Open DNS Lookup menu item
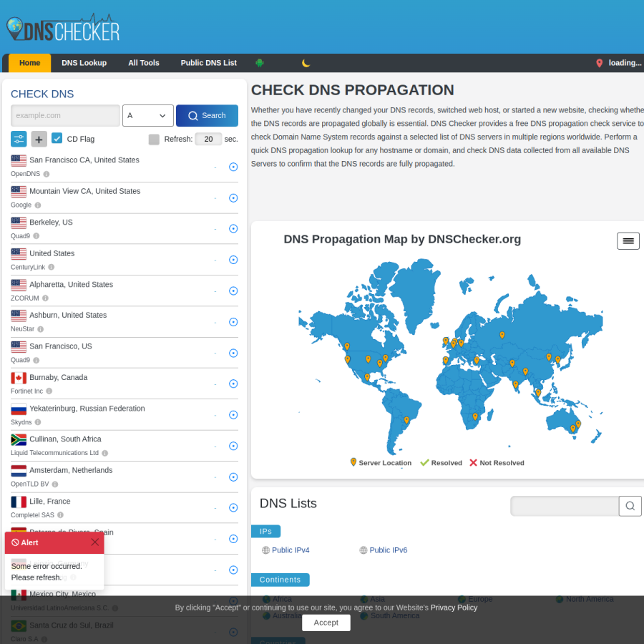The image size is (644, 644). (x=84, y=63)
